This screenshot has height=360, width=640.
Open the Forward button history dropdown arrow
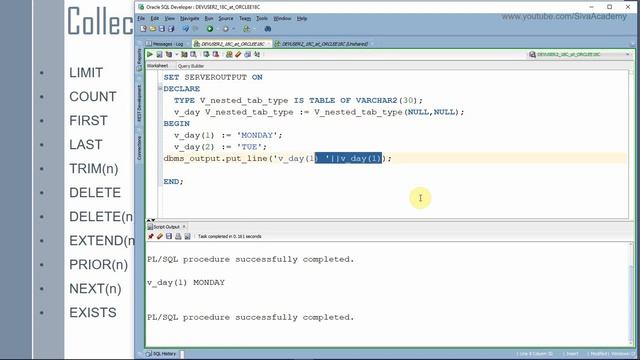click(233, 29)
